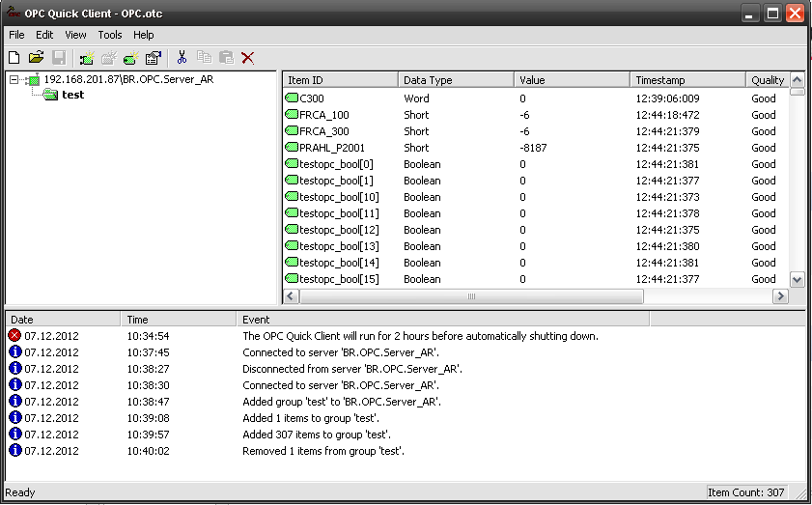Select the testopc_bool[12] item
812x505 pixels.
(x=339, y=230)
